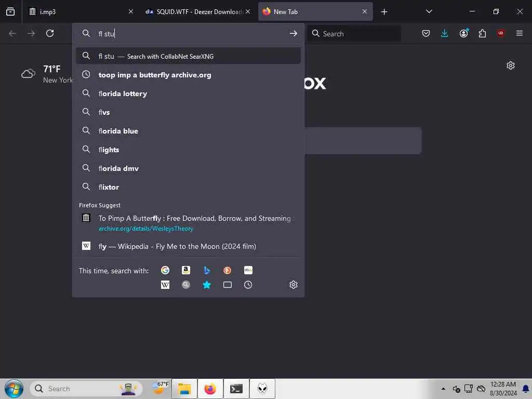Search this time with Amazon

click(x=186, y=270)
